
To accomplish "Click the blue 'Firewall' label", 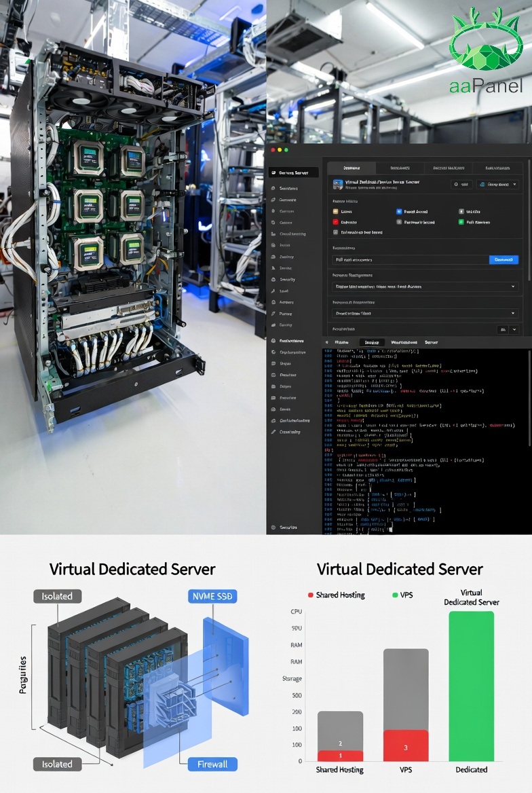I will point(212,764).
